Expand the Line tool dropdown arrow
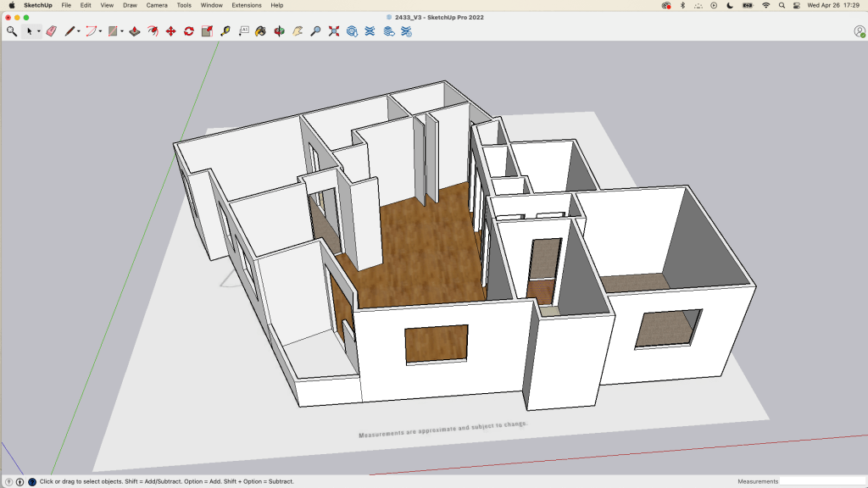Image resolution: width=868 pixels, height=488 pixels. click(79, 32)
